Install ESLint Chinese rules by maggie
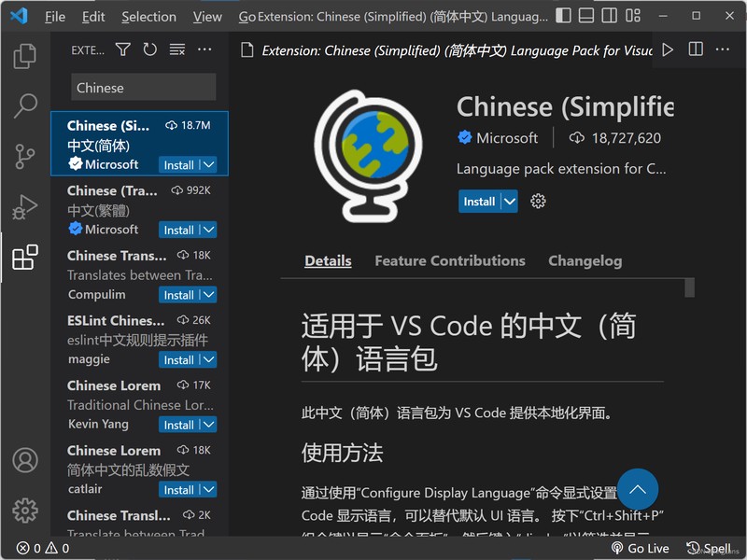Image resolution: width=747 pixels, height=560 pixels. pos(178,360)
